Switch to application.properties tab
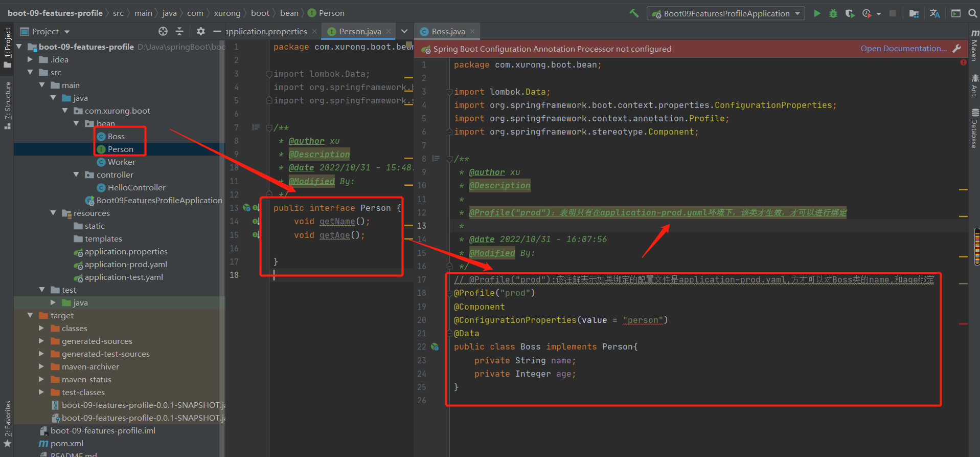Image resolution: width=980 pixels, height=457 pixels. click(x=266, y=31)
